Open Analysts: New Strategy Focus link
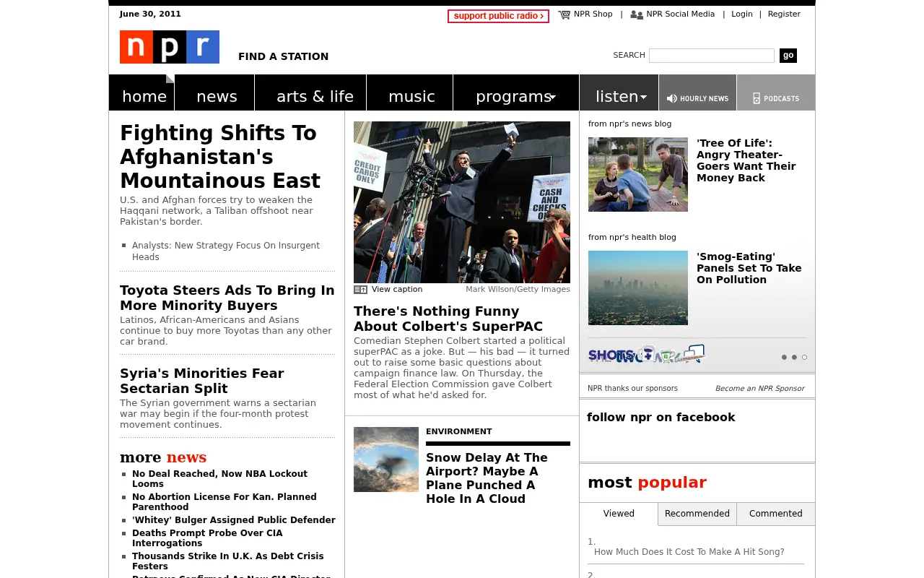924x578 pixels. click(226, 251)
